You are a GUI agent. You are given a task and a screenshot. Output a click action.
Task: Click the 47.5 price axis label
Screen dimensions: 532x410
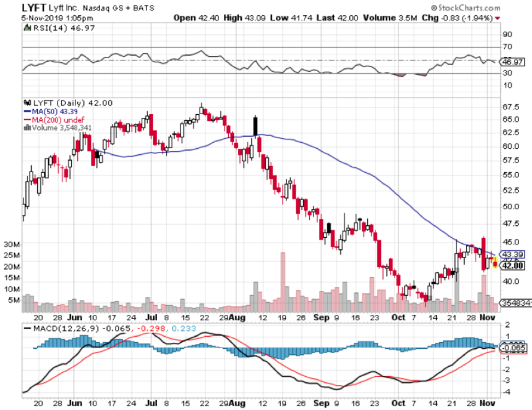(511, 224)
